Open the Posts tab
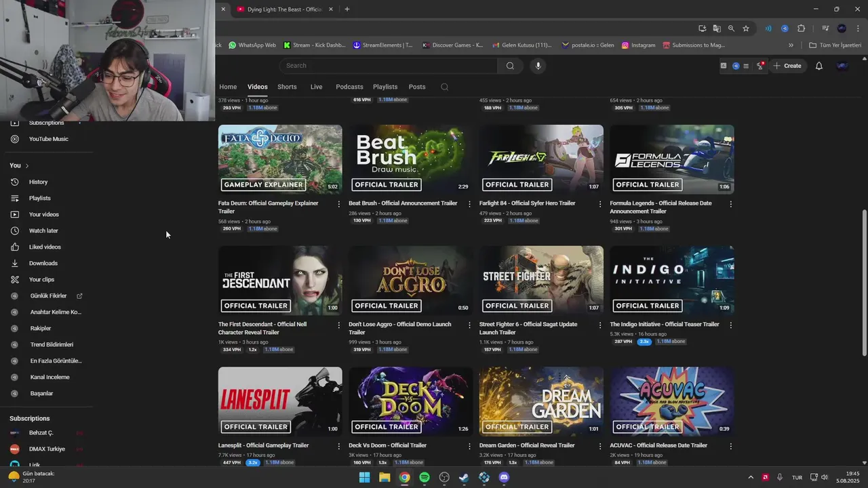This screenshot has height=488, width=868. tap(417, 87)
